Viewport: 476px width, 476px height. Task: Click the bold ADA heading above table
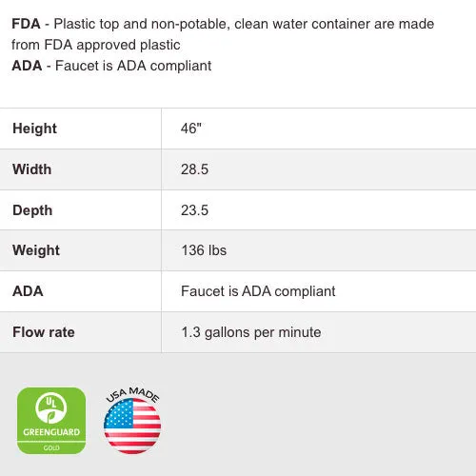[27, 66]
